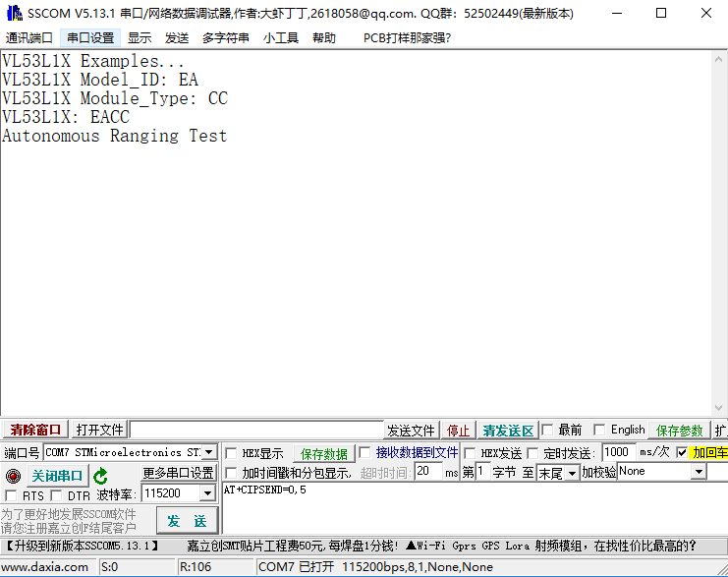This screenshot has height=577, width=728.
Task: Click the 打开文件 button
Action: point(100,430)
